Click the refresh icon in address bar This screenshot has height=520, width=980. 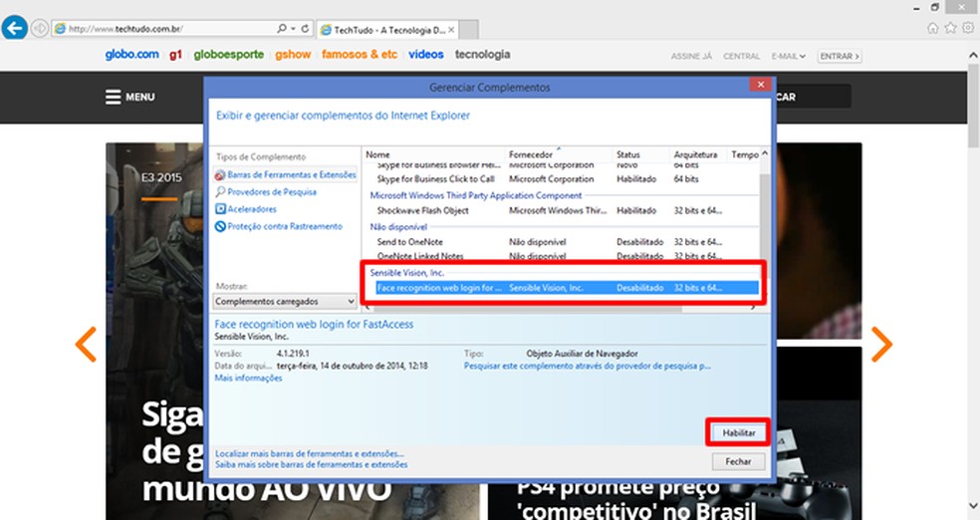click(x=305, y=29)
